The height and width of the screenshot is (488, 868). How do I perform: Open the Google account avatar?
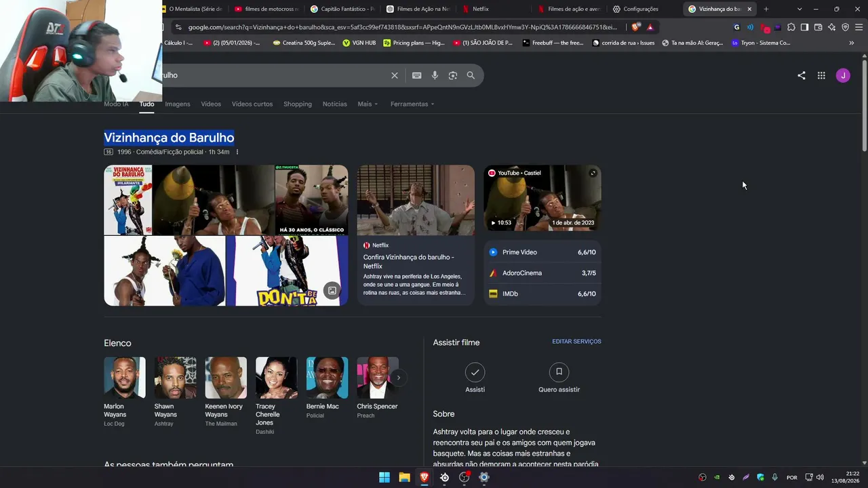[x=843, y=76]
